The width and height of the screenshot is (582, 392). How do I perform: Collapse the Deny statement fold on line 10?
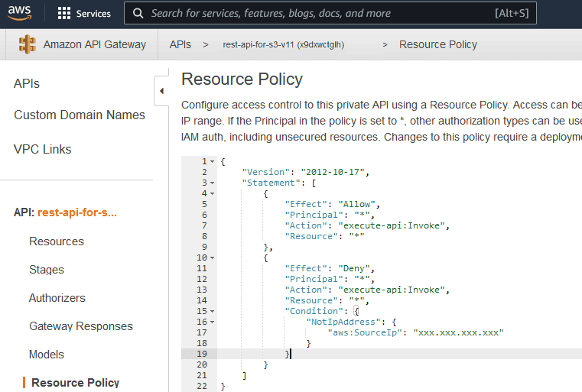(212, 258)
